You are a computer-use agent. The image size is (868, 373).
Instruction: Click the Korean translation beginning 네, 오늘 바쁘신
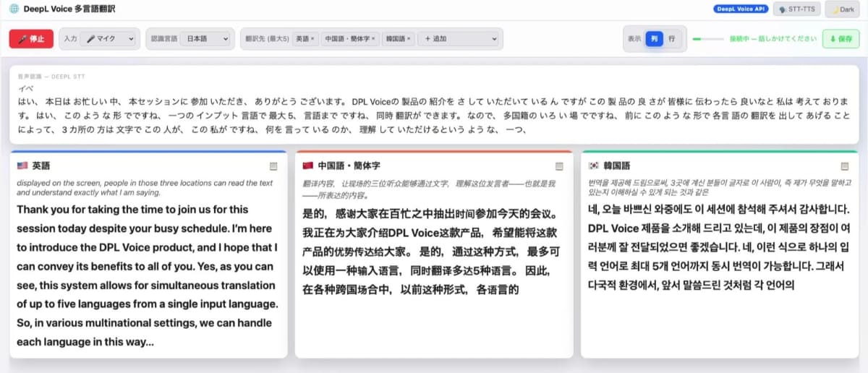[718, 246]
